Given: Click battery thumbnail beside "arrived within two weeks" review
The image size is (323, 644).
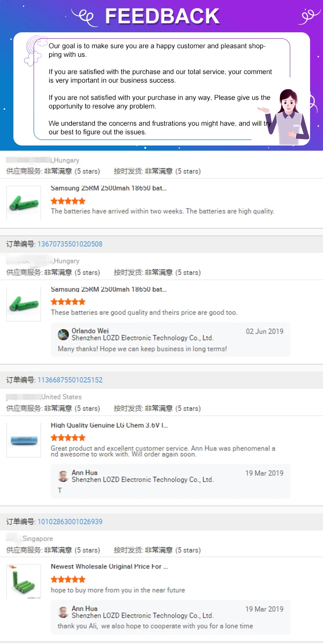Looking at the screenshot, I should pos(24,203).
